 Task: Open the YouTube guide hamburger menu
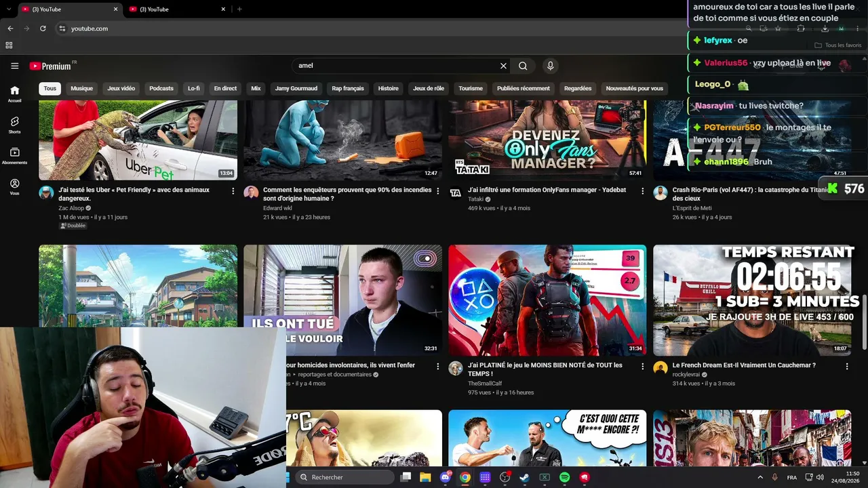(14, 66)
